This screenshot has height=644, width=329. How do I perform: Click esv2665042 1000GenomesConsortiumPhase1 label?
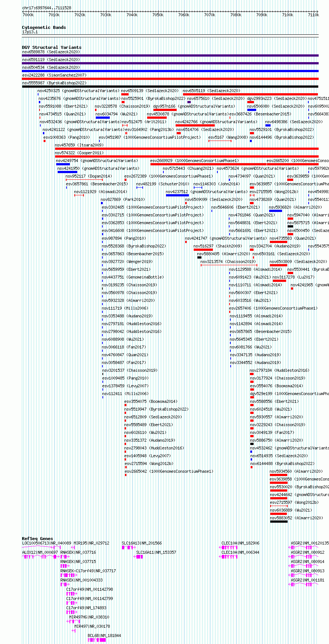tap(169, 471)
